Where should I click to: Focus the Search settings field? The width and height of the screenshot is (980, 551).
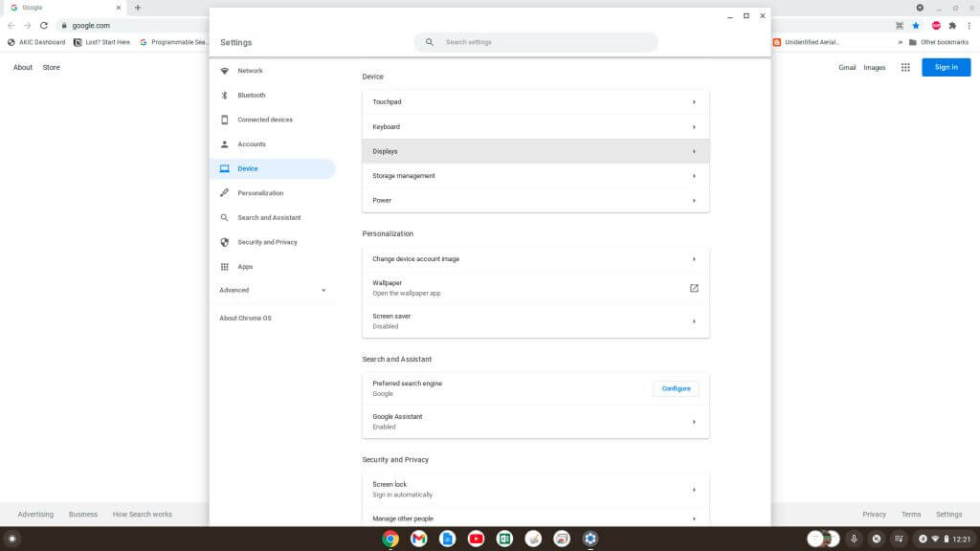(x=536, y=42)
